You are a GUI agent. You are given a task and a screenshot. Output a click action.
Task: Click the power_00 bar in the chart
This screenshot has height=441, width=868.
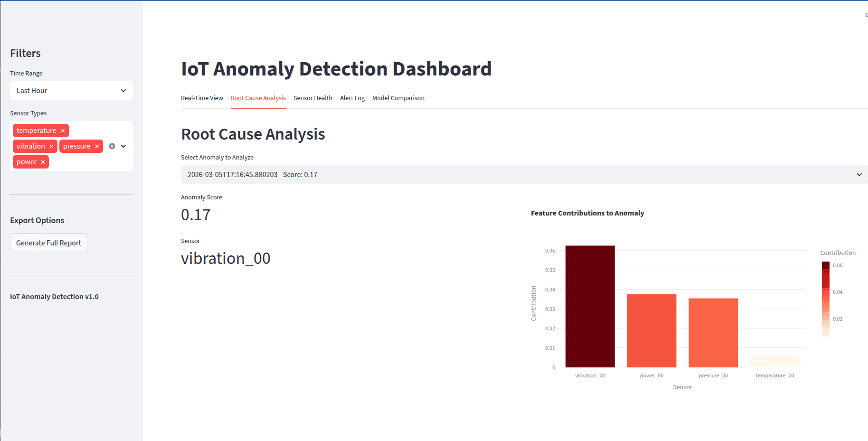tap(651, 330)
